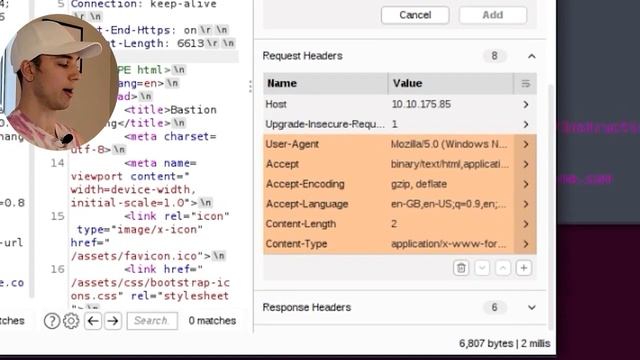The height and width of the screenshot is (360, 640).
Task: Sort by the Name column header
Action: pyautogui.click(x=326, y=83)
